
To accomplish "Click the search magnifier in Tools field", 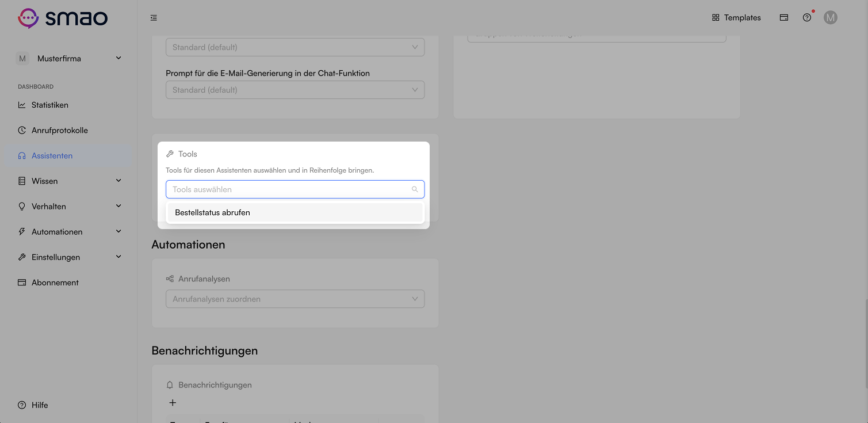I will pos(415,189).
